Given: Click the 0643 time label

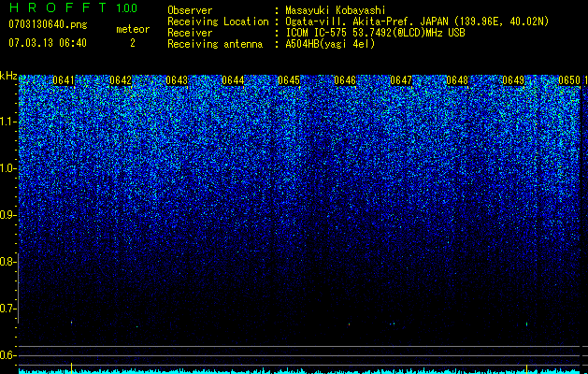Looking at the screenshot, I should (x=177, y=80).
